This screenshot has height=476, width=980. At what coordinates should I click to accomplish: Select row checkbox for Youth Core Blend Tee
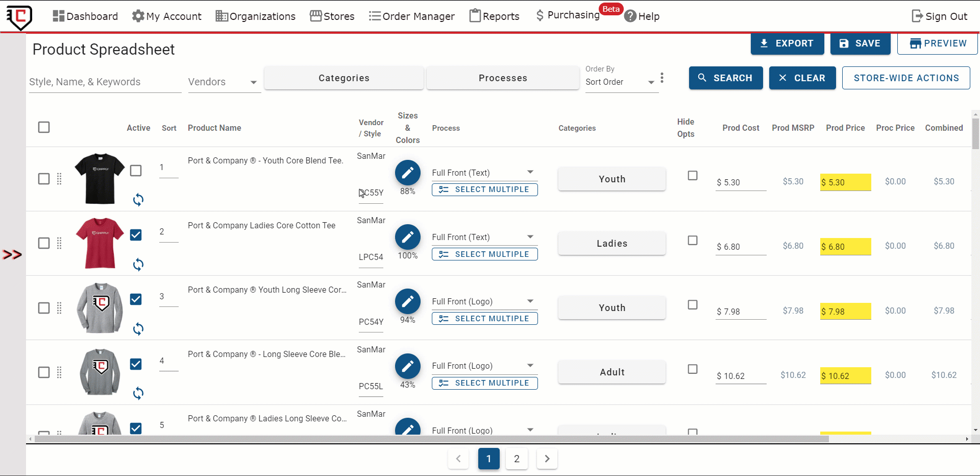(x=44, y=179)
